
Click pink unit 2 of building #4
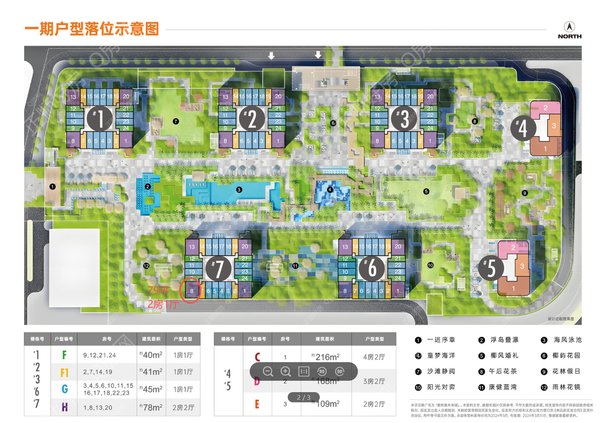[546, 108]
